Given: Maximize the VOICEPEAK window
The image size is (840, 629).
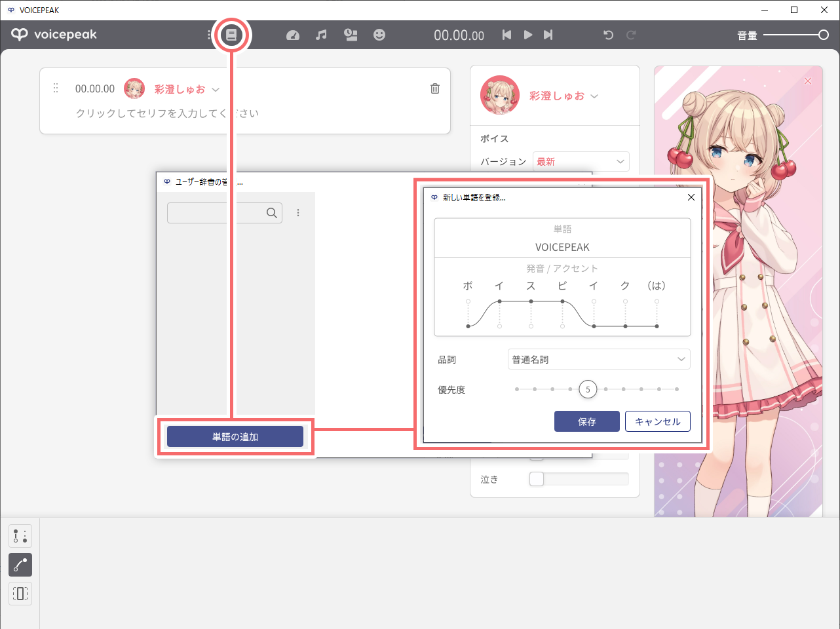Looking at the screenshot, I should [794, 10].
